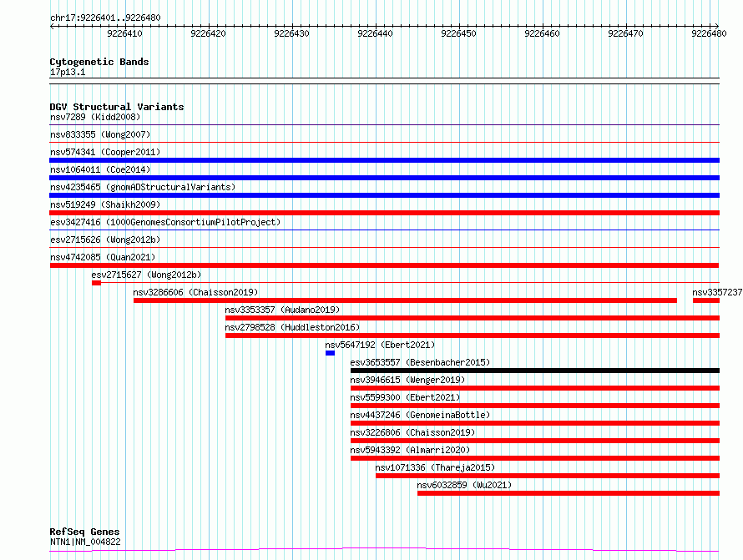Select esv3653557 (Besenbacher2015) label
This screenshot has width=743, height=560.
(x=420, y=362)
